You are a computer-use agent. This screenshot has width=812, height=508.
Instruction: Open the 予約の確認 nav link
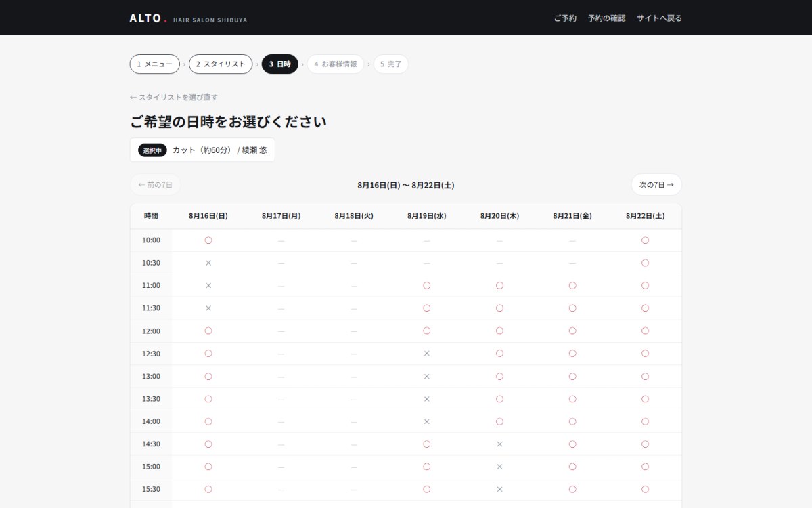coord(606,18)
